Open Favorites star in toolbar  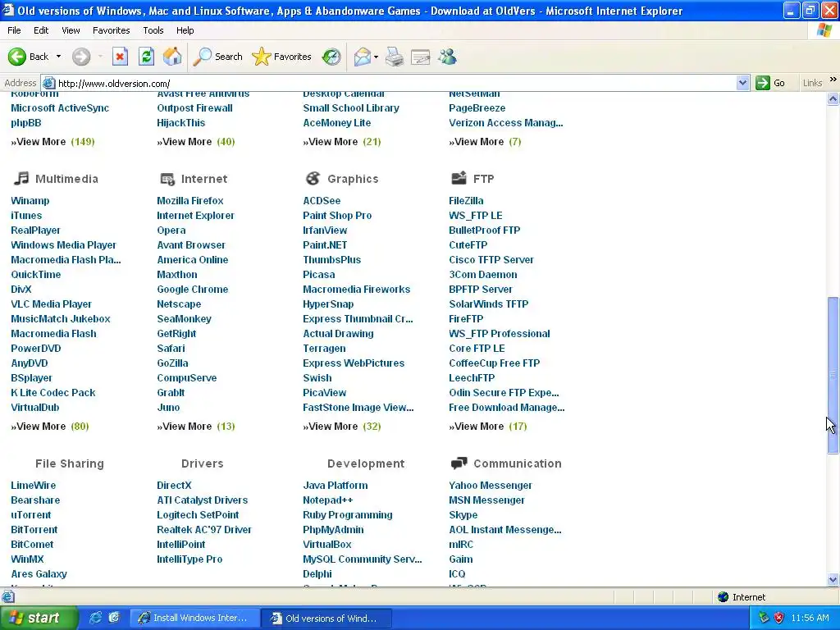coord(262,57)
